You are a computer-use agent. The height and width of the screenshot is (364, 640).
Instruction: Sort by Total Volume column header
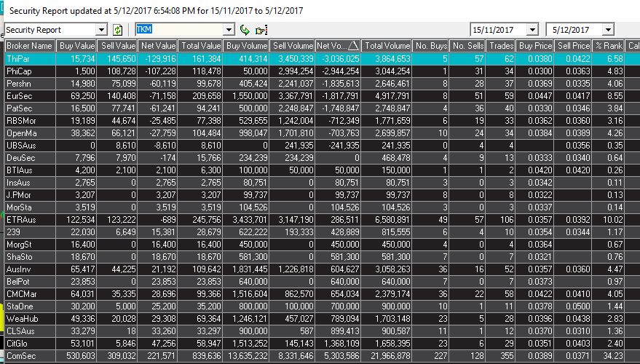pos(387,46)
